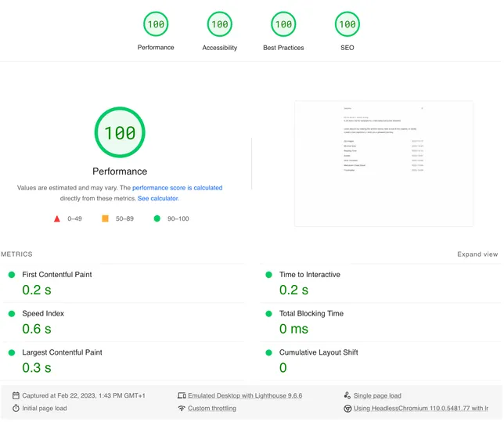The width and height of the screenshot is (504, 422).
Task: Click the Chromium icon beside Using HeadlessChromium
Action: (x=347, y=409)
